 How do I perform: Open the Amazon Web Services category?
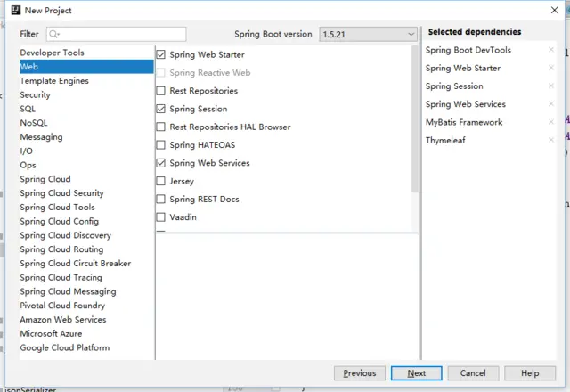(x=86, y=320)
